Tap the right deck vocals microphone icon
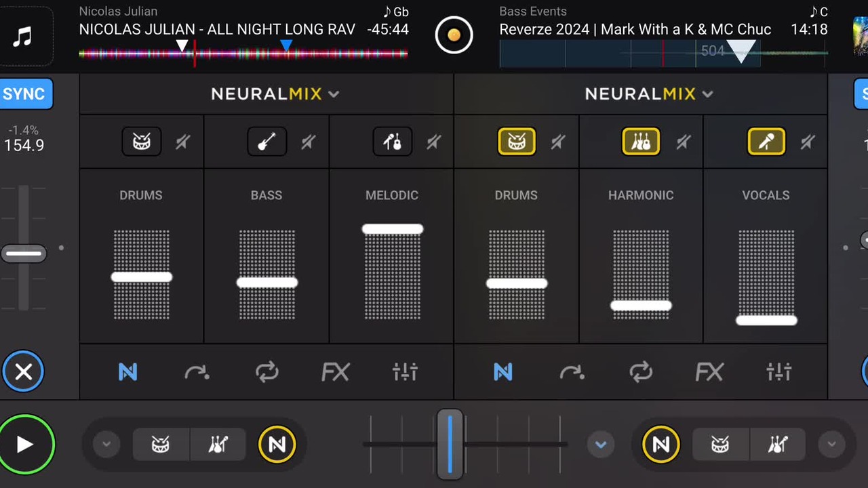 (766, 142)
